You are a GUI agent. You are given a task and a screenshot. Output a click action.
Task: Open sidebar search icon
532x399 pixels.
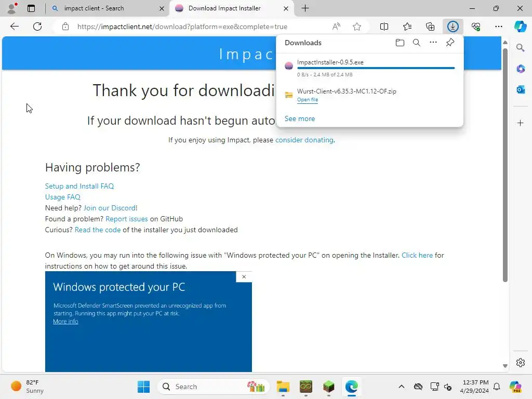[521, 48]
